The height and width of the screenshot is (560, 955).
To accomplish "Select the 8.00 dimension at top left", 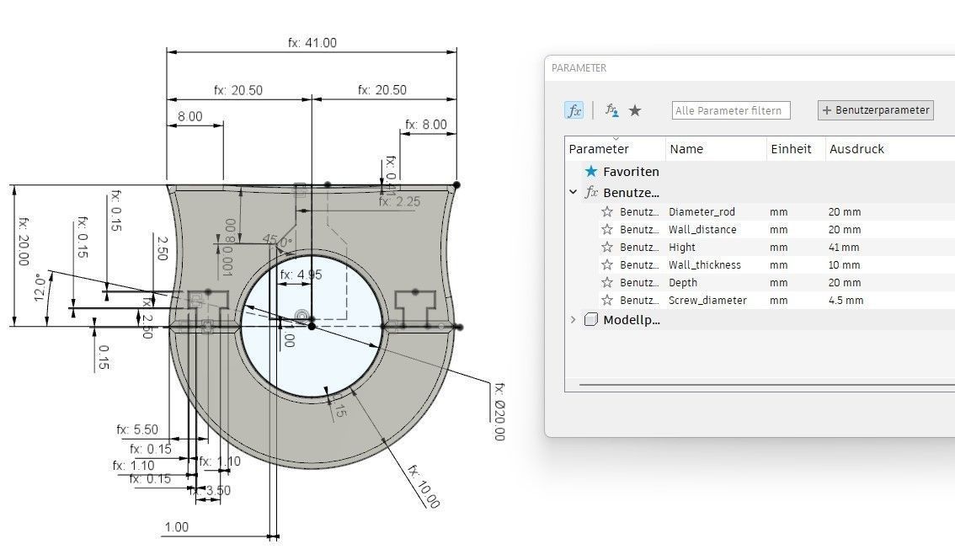I will (190, 116).
